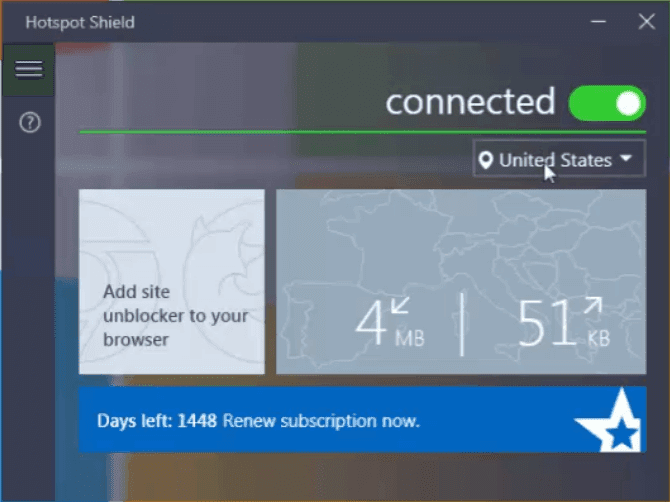The image size is (670, 502).
Task: Click the 4 MB downloaded data value
Action: click(x=390, y=323)
